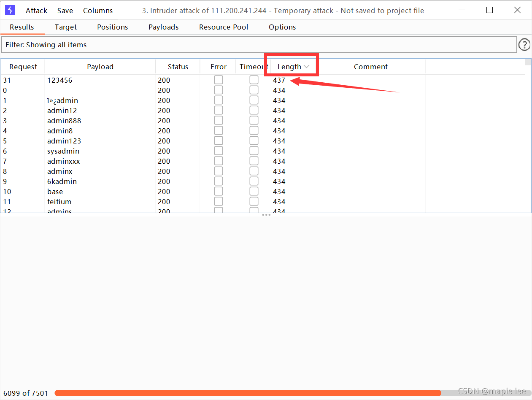Screen dimensions: 532x400
Task: Select the admin12 payload row
Action: tap(263, 111)
